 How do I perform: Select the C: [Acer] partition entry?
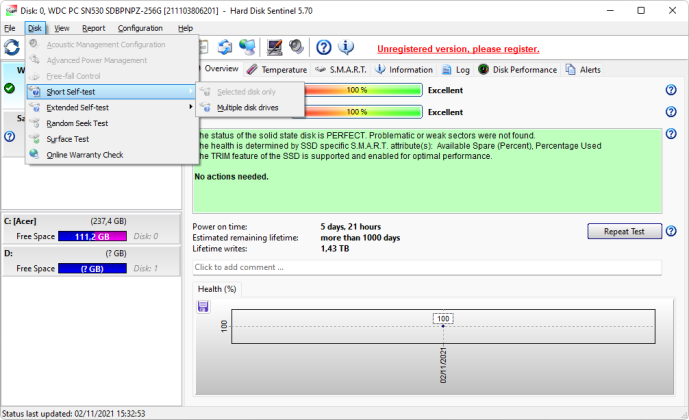[x=91, y=228]
